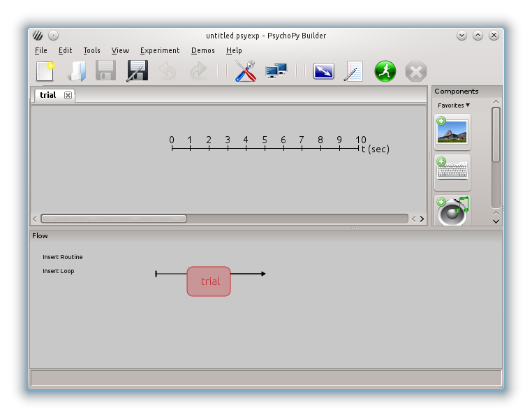Open the Demos menu

tap(202, 50)
